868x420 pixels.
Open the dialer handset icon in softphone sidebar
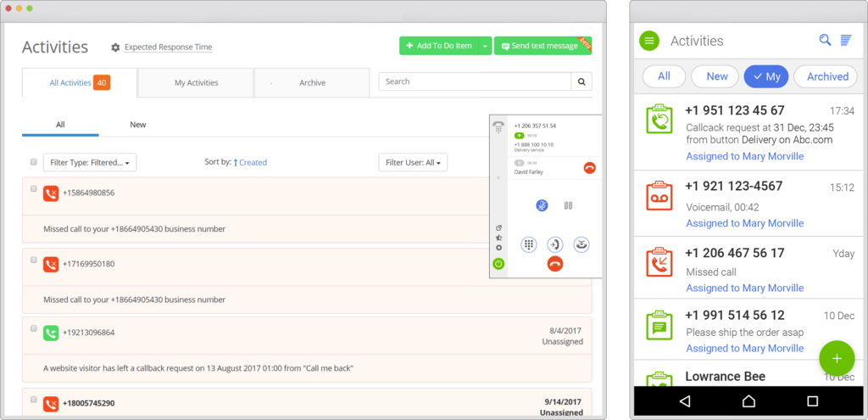pos(498,127)
